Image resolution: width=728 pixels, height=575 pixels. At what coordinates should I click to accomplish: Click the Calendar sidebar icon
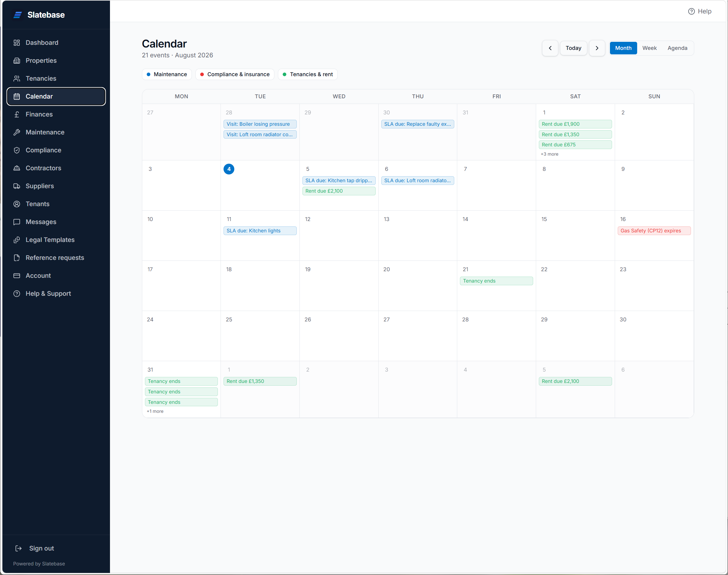point(16,96)
